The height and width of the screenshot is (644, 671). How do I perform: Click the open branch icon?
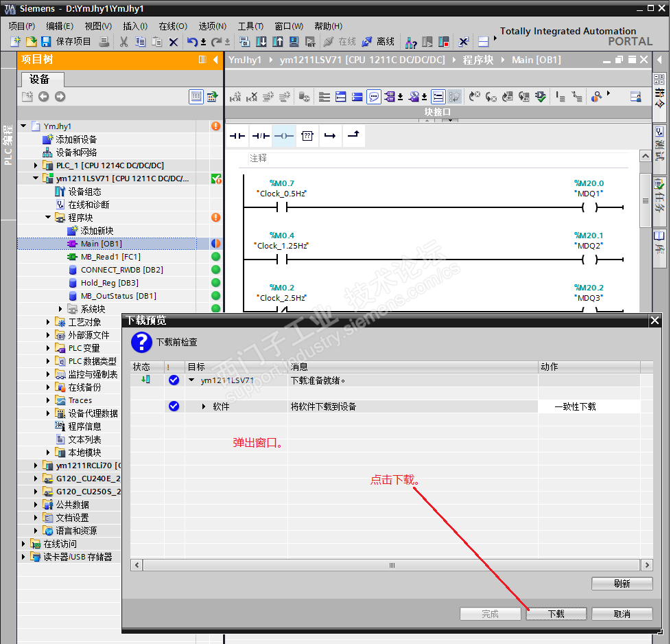[x=330, y=136]
